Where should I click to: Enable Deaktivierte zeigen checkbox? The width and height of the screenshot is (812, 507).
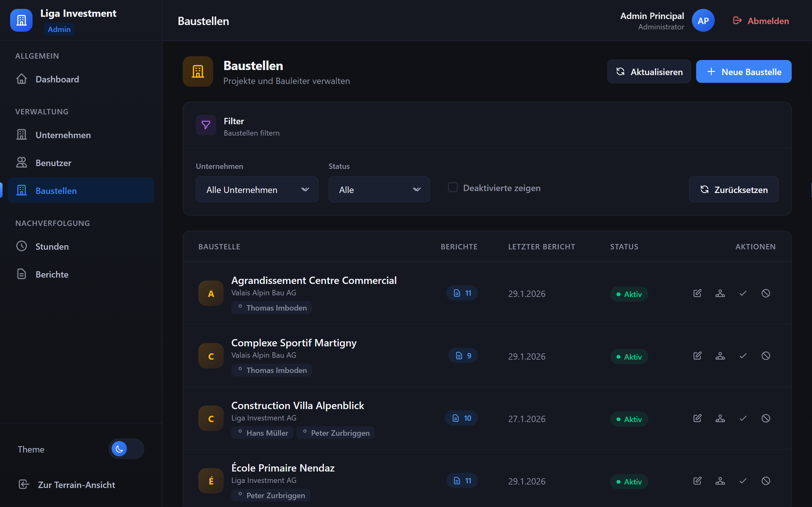point(453,188)
